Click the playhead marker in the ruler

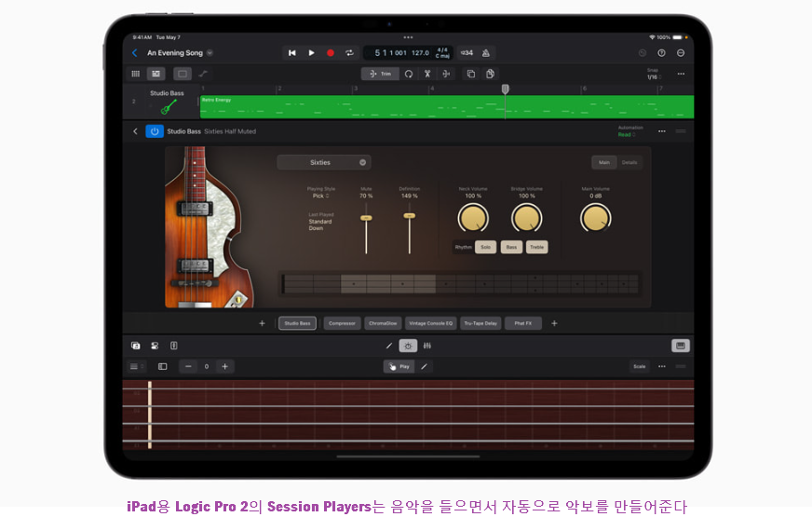(505, 89)
